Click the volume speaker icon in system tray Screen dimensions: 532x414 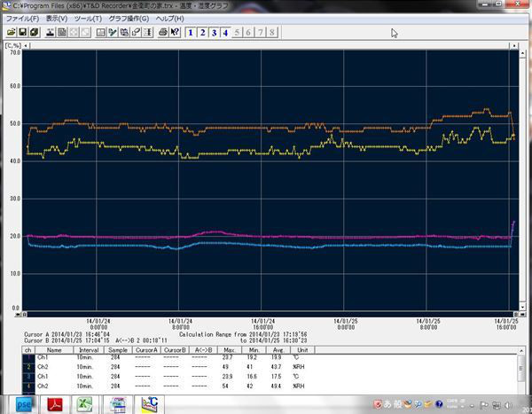[x=509, y=405]
